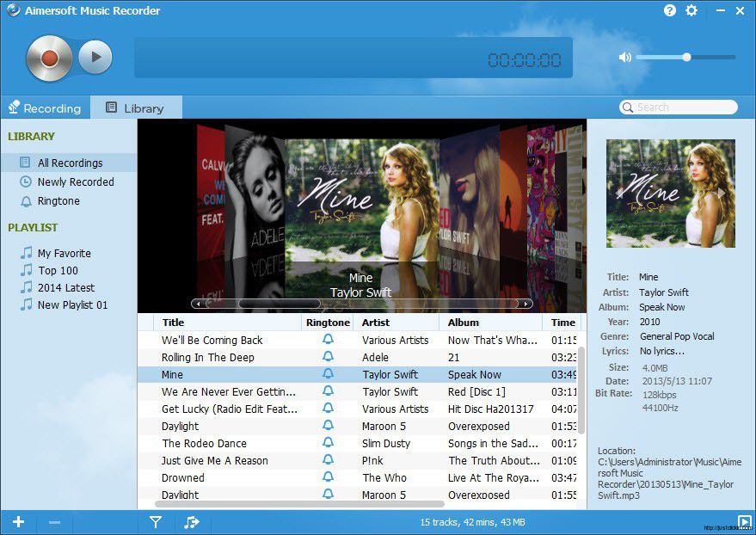The width and height of the screenshot is (756, 535).
Task: Click the 15 tracks, 42 mins status text
Action: tap(472, 522)
